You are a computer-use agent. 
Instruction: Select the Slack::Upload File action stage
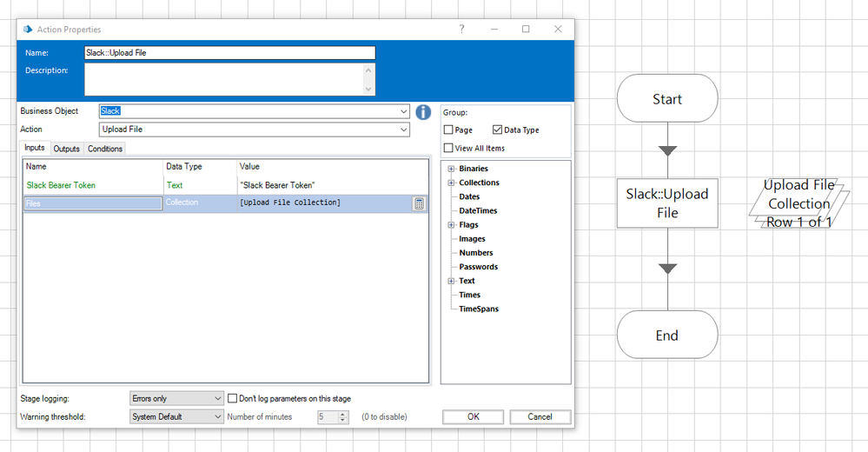667,203
